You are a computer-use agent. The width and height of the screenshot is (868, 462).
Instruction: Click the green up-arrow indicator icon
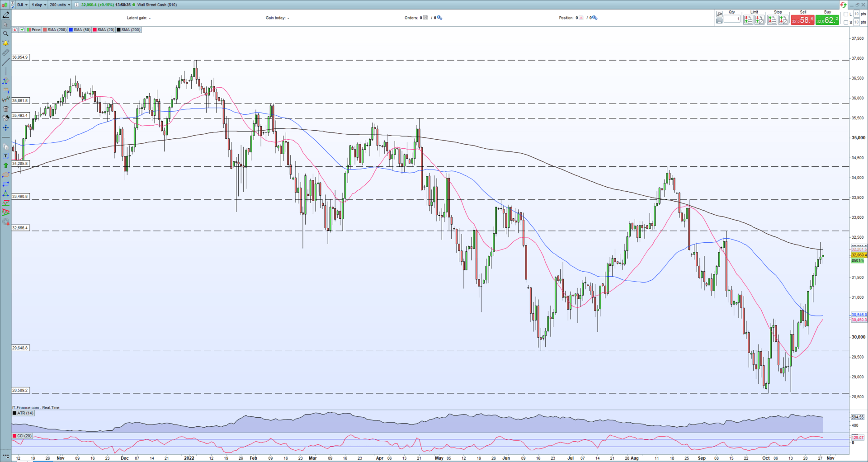pyautogui.click(x=22, y=30)
